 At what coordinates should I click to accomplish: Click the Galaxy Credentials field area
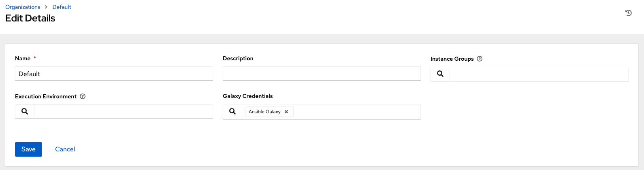click(x=356, y=112)
